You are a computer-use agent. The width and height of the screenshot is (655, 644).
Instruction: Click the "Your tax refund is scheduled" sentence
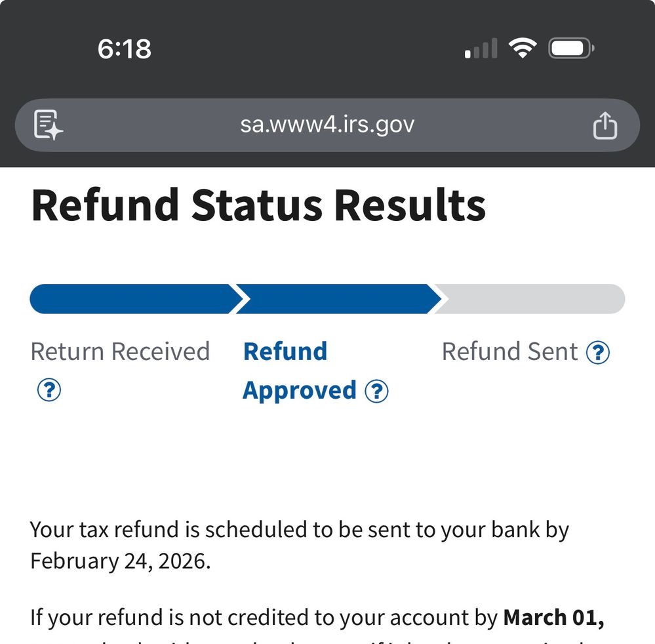[299, 530]
